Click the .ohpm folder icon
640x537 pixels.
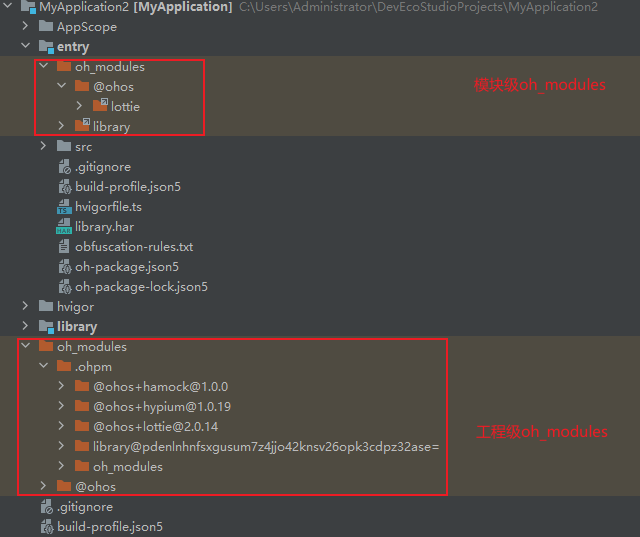(x=65, y=367)
